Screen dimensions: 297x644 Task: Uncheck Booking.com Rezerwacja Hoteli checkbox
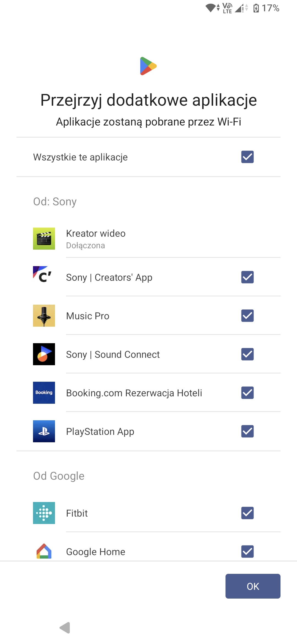[248, 393]
